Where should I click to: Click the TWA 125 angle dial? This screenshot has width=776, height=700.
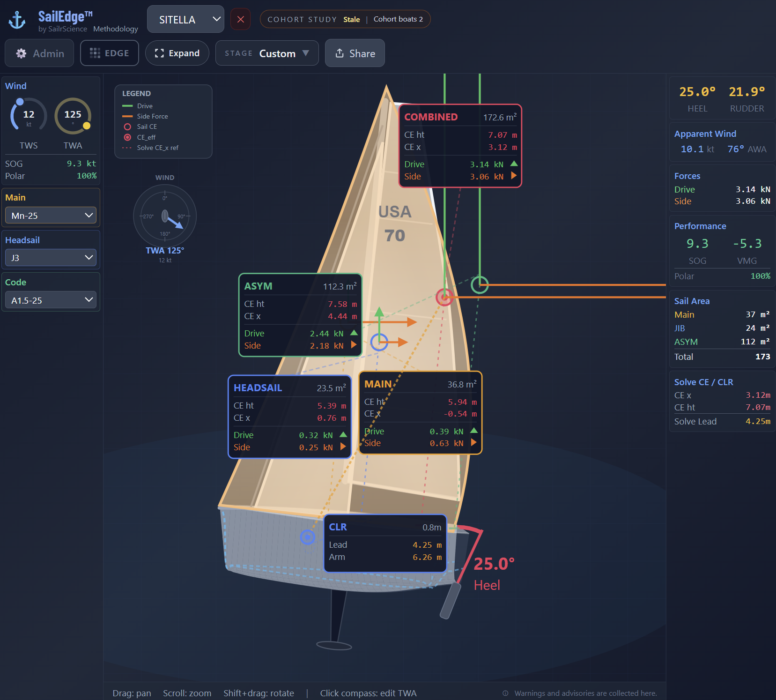point(73,116)
